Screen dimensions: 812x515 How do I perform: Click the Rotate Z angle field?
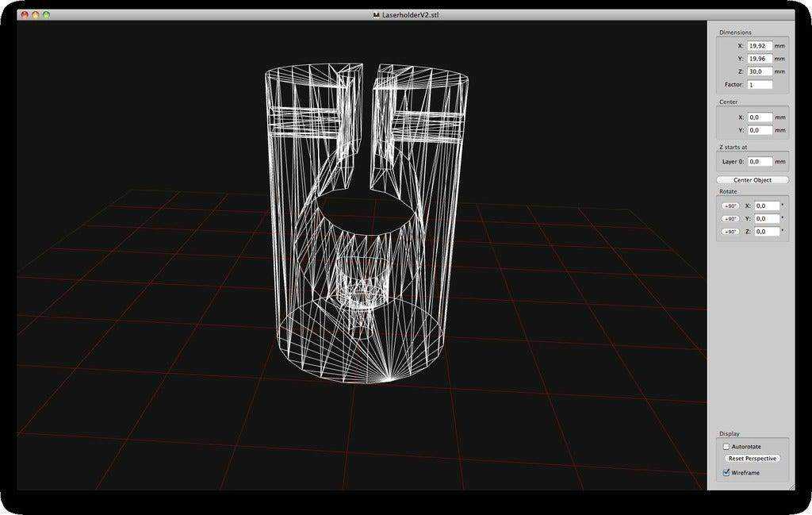pyautogui.click(x=767, y=232)
